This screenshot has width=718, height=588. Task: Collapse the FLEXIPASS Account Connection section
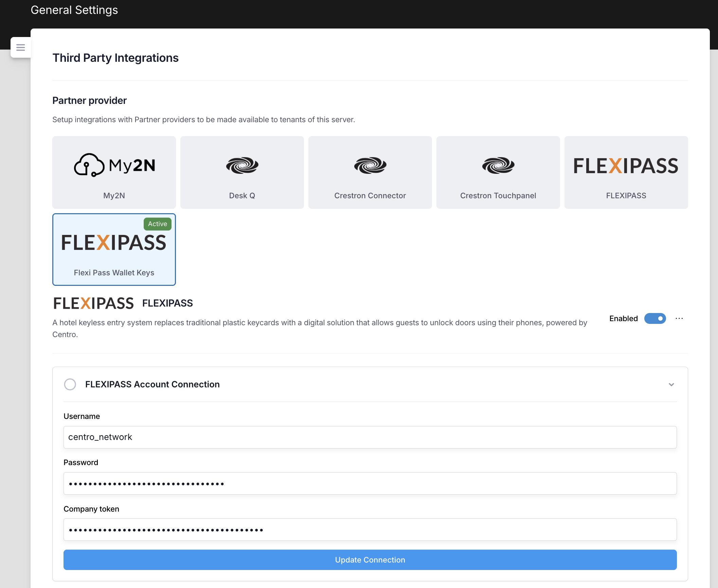(671, 385)
